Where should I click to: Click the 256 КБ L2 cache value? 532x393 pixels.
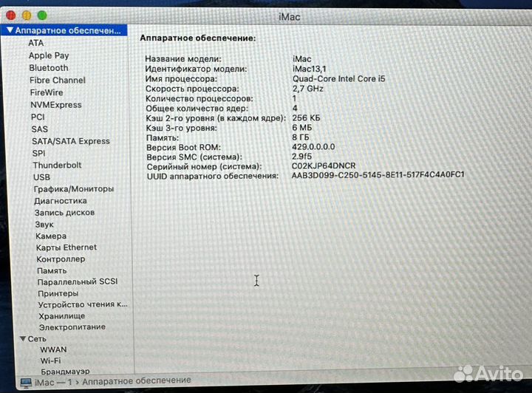point(306,117)
